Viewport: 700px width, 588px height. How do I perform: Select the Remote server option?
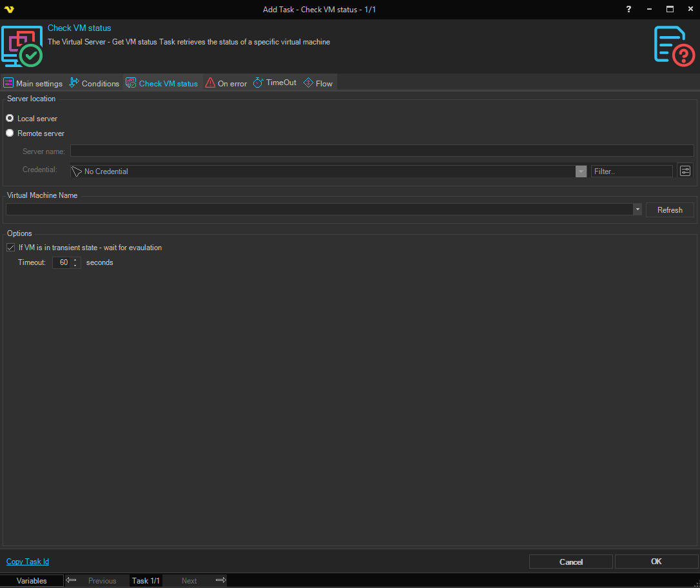click(10, 133)
